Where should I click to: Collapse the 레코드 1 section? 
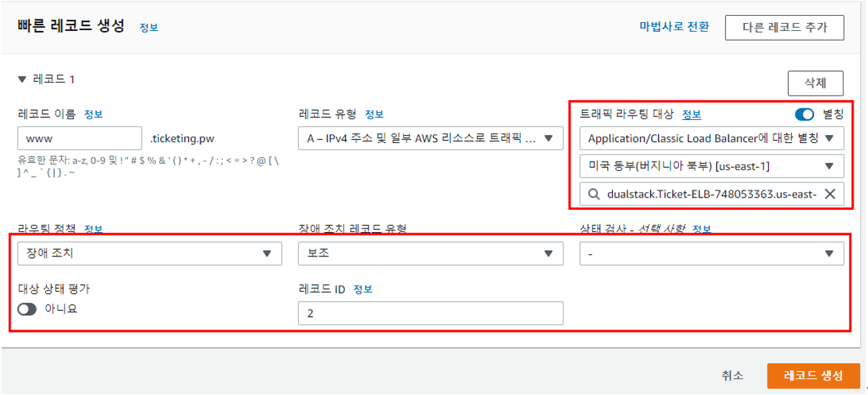point(22,79)
